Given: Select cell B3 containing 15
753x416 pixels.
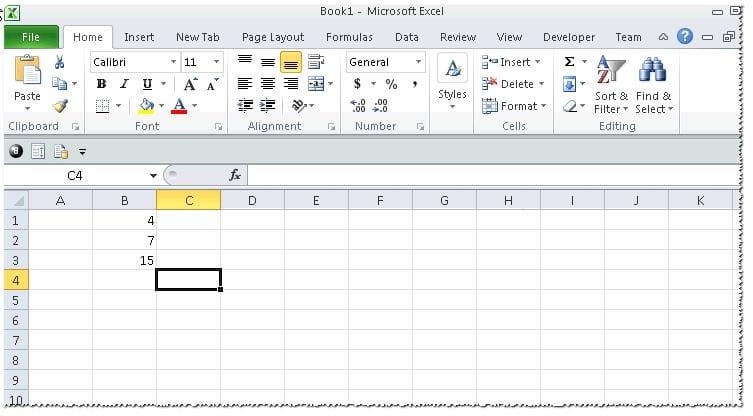Looking at the screenshot, I should 124,260.
